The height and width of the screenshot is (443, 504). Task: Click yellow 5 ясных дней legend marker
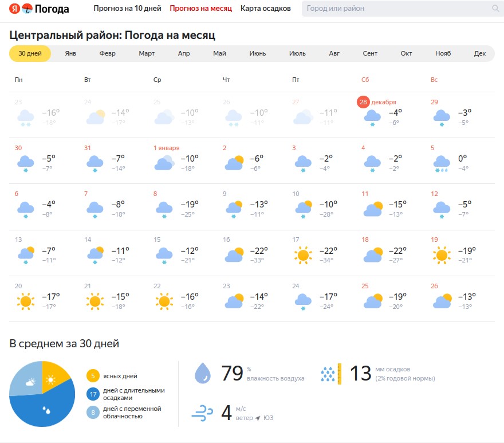(93, 376)
